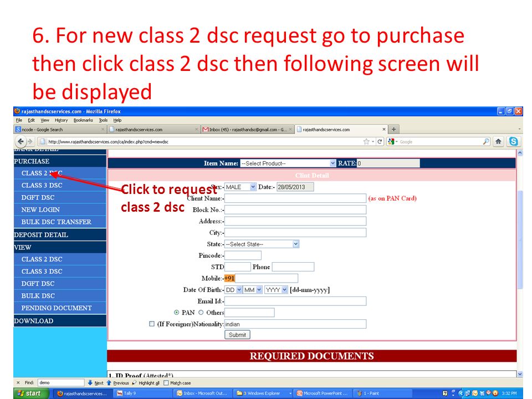Screen dimensions: 532x399
Task: Open the Tools menu
Action: [x=103, y=120]
